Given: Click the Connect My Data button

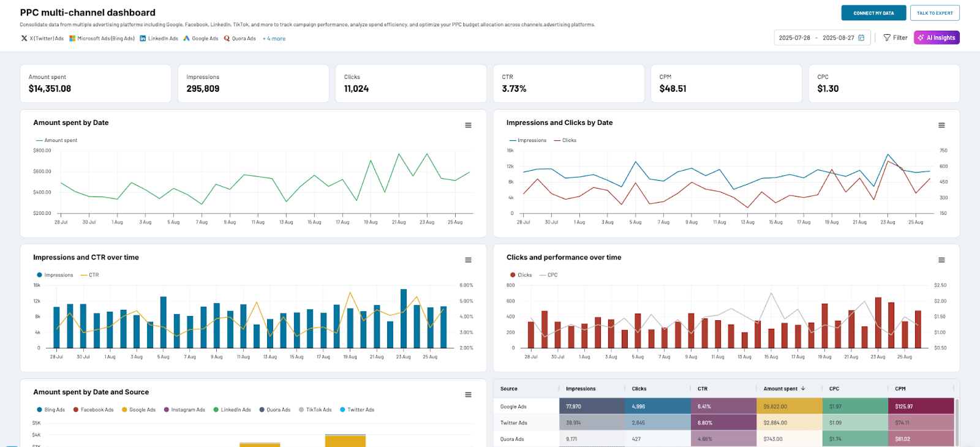Looking at the screenshot, I should (x=873, y=13).
